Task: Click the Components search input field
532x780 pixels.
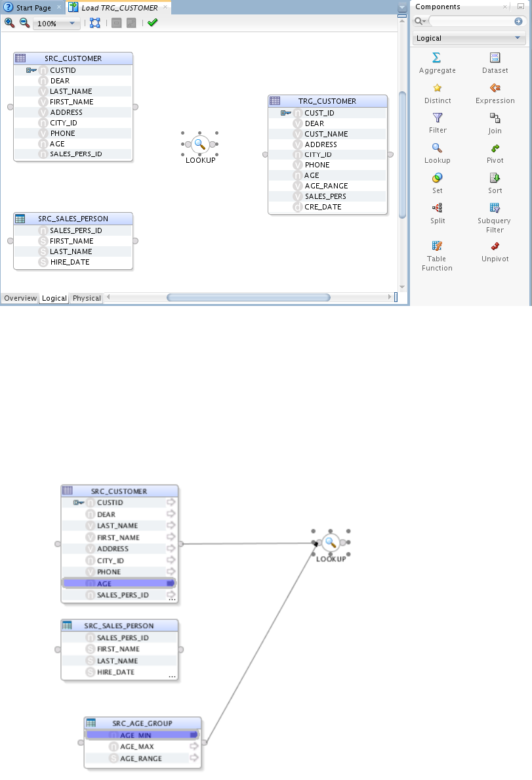Action: point(472,21)
